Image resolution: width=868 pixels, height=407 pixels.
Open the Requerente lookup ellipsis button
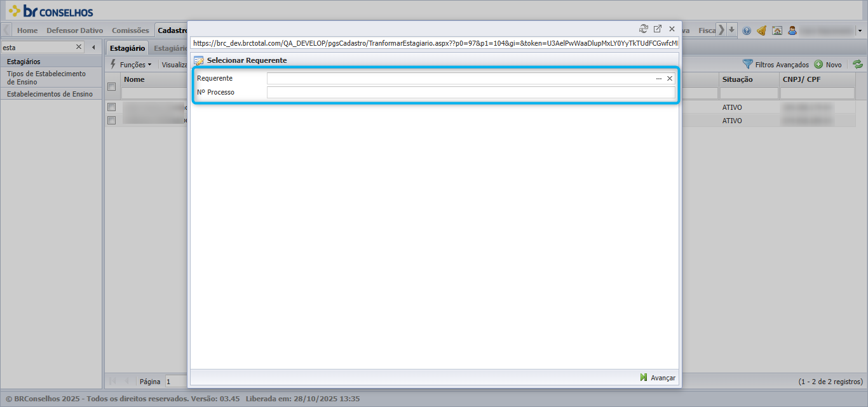coord(659,78)
